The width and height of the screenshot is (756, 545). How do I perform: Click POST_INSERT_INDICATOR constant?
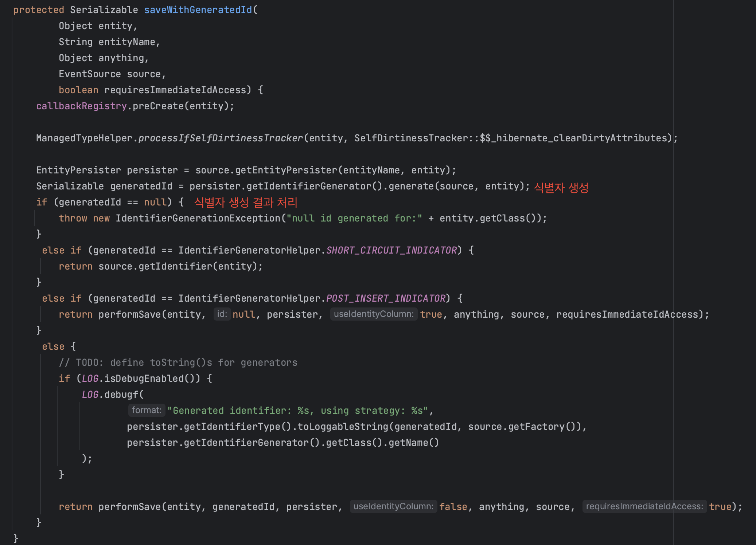(386, 298)
